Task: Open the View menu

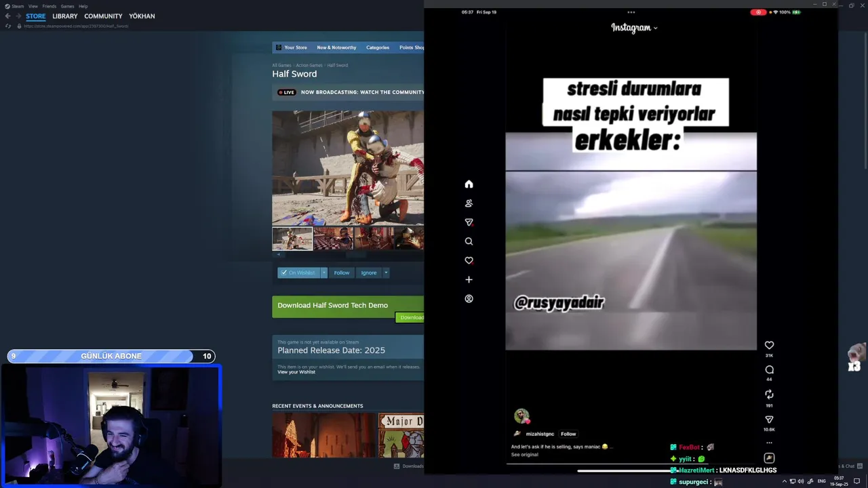Action: point(33,6)
